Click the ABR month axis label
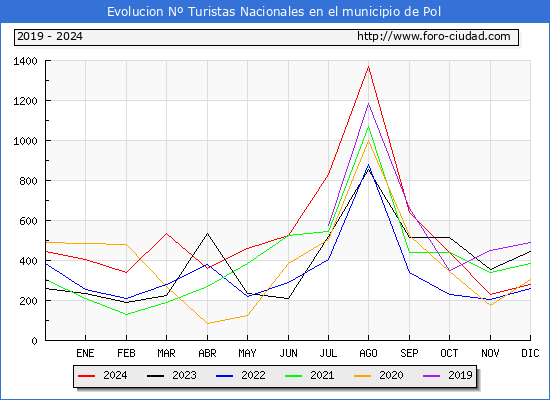 click(x=207, y=353)
